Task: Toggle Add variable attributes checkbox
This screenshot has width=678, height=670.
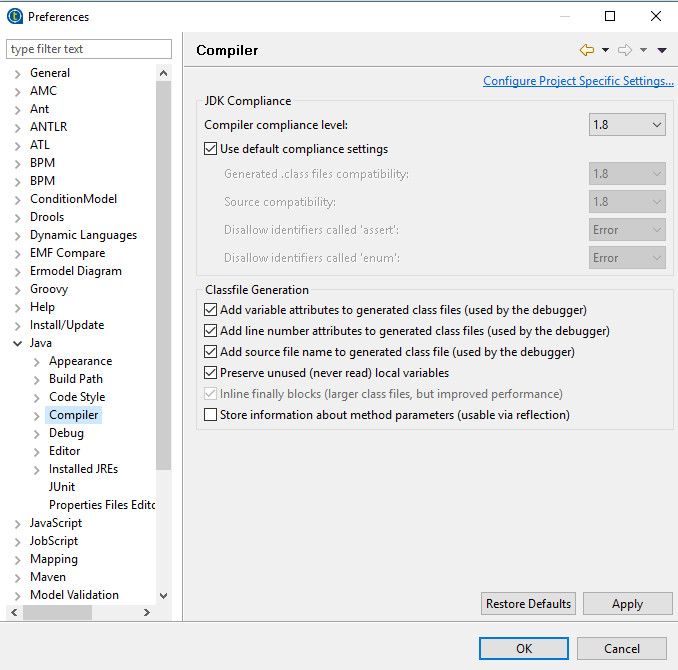Action: tap(210, 310)
